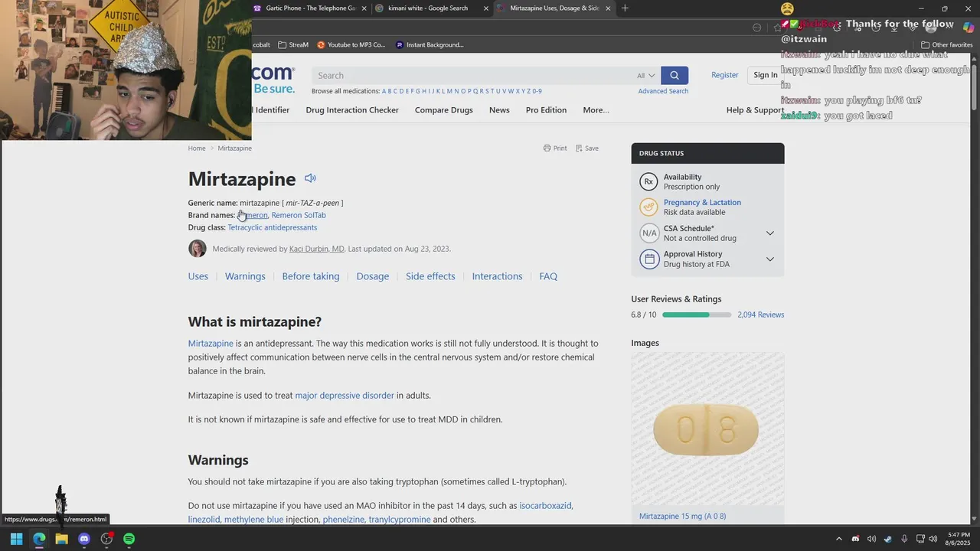Click the Approval History calendar icon

649,259
